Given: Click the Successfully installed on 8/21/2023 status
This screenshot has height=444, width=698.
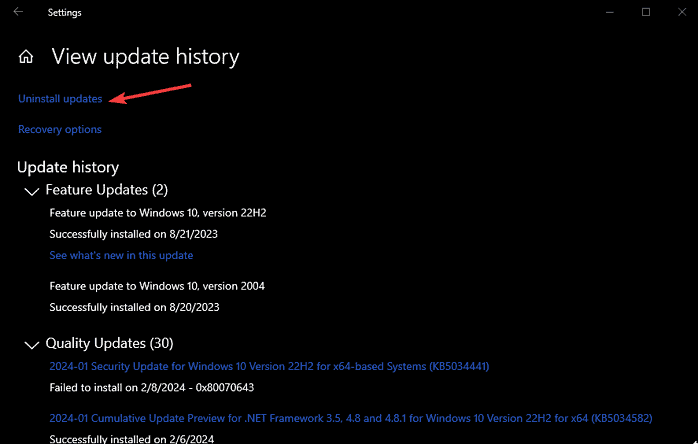Looking at the screenshot, I should pyautogui.click(x=133, y=234).
